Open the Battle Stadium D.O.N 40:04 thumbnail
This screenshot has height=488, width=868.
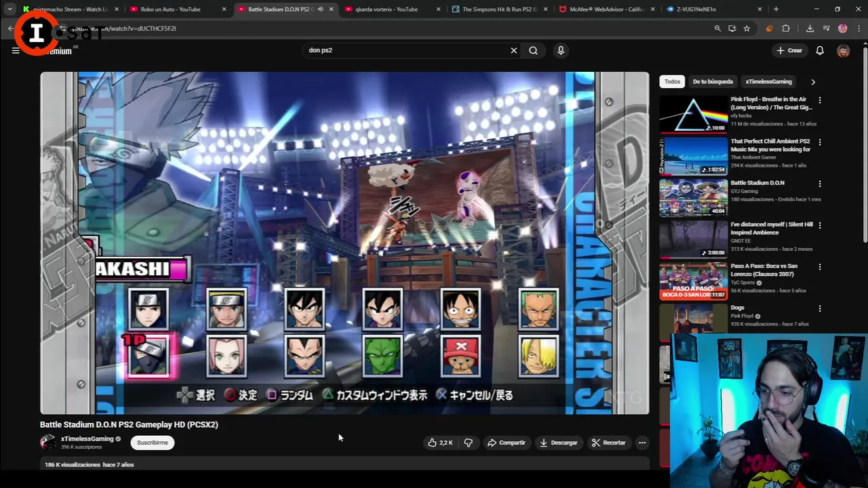point(693,197)
